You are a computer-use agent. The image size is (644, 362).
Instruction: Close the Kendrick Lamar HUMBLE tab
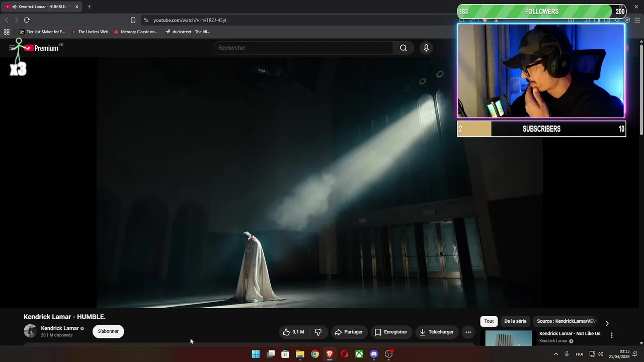point(77,7)
